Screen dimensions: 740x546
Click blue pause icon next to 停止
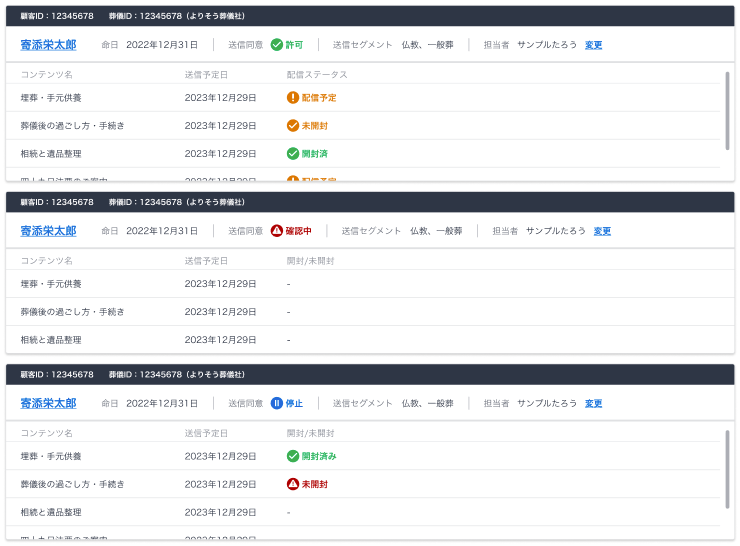pos(277,403)
